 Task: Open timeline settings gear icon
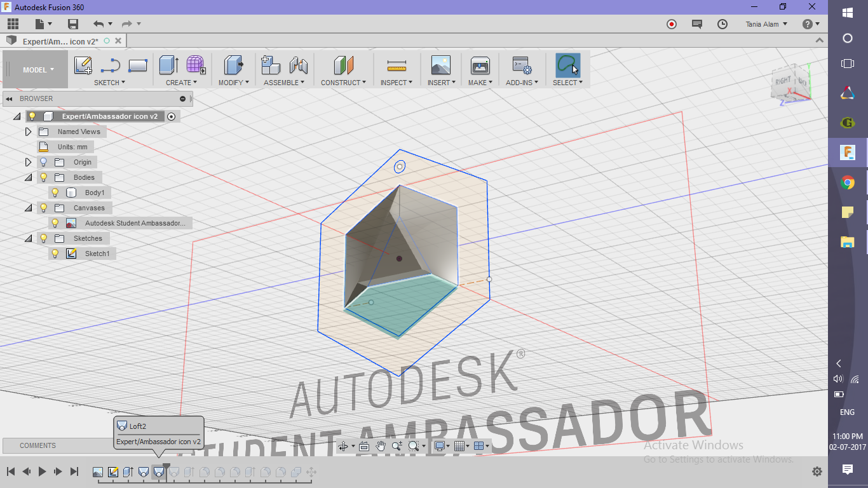pyautogui.click(x=817, y=471)
